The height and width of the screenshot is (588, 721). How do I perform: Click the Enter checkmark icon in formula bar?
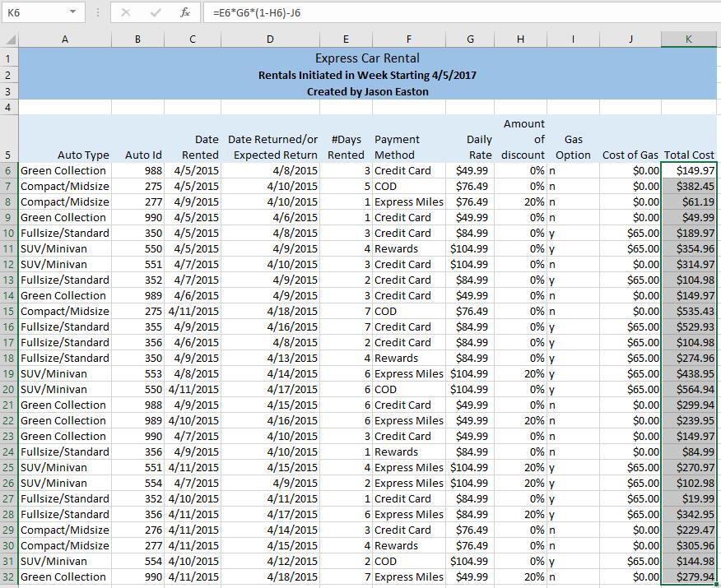pyautogui.click(x=156, y=13)
